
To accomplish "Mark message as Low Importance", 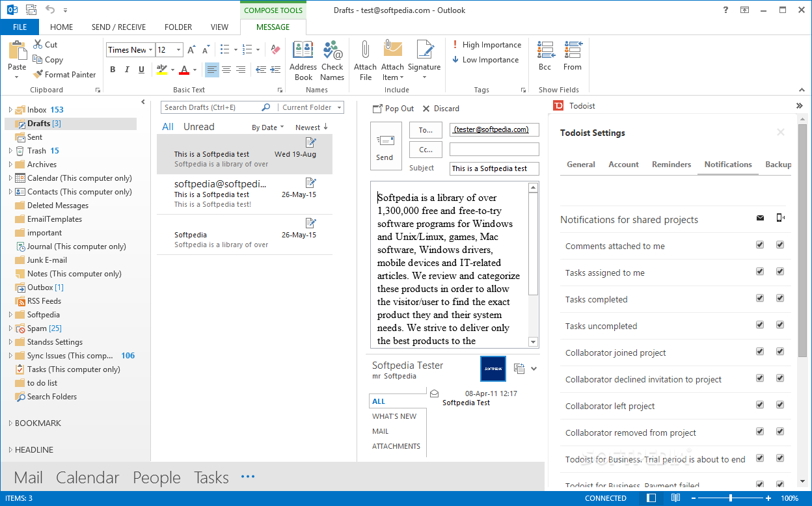I will pos(486,60).
